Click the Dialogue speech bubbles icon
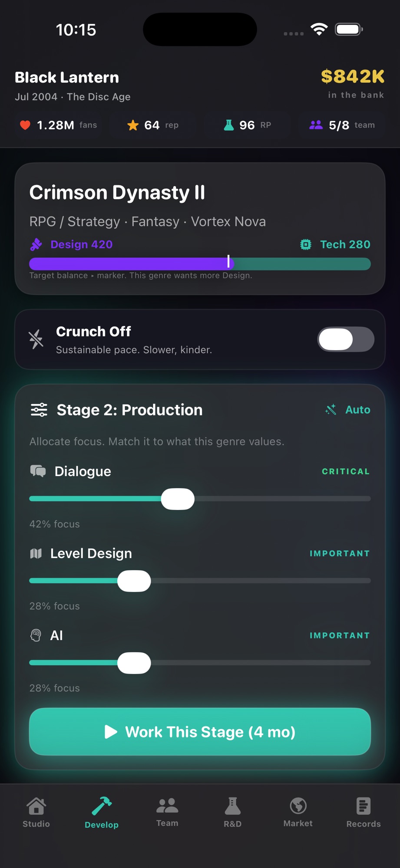Screen dimensions: 400x868 pyautogui.click(x=38, y=471)
